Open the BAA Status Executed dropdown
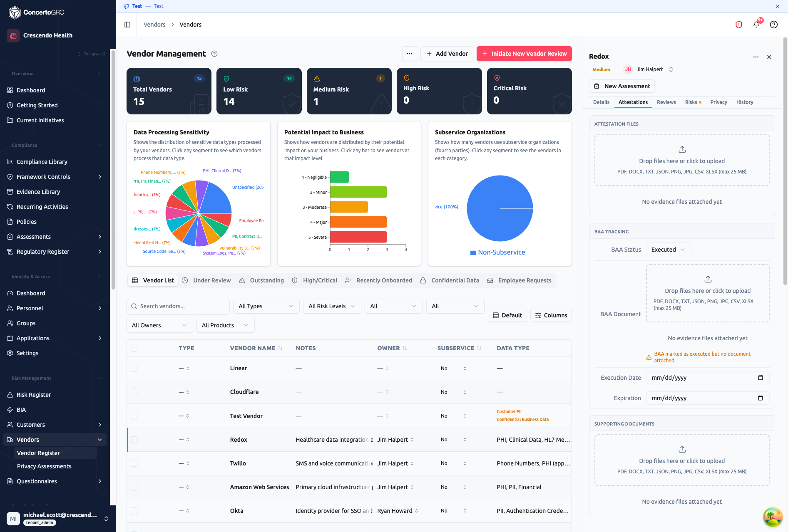This screenshot has height=532, width=788. [x=669, y=250]
